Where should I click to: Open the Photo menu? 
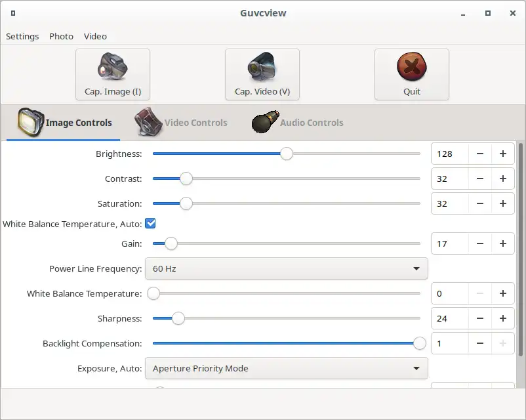[x=61, y=36]
